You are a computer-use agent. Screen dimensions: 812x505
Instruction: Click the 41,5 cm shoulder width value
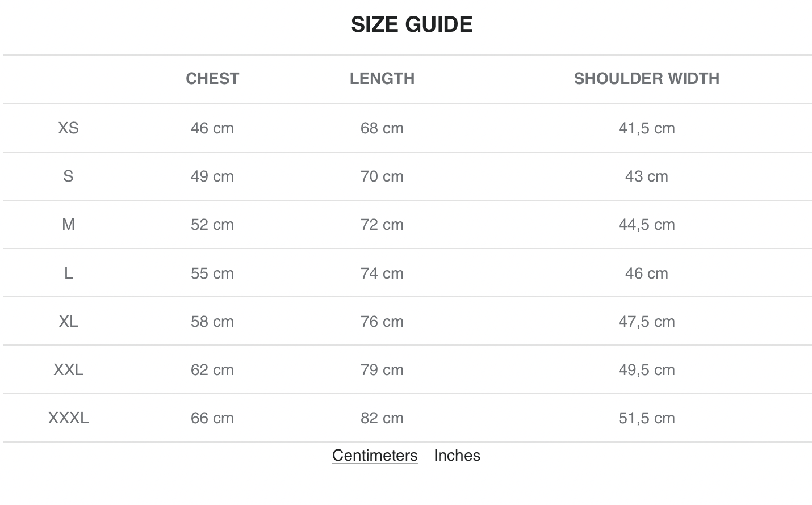click(646, 128)
